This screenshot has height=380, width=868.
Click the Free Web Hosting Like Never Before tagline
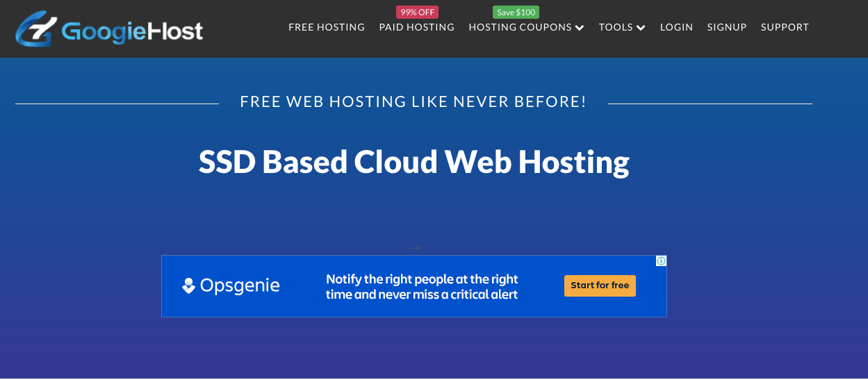[413, 102]
